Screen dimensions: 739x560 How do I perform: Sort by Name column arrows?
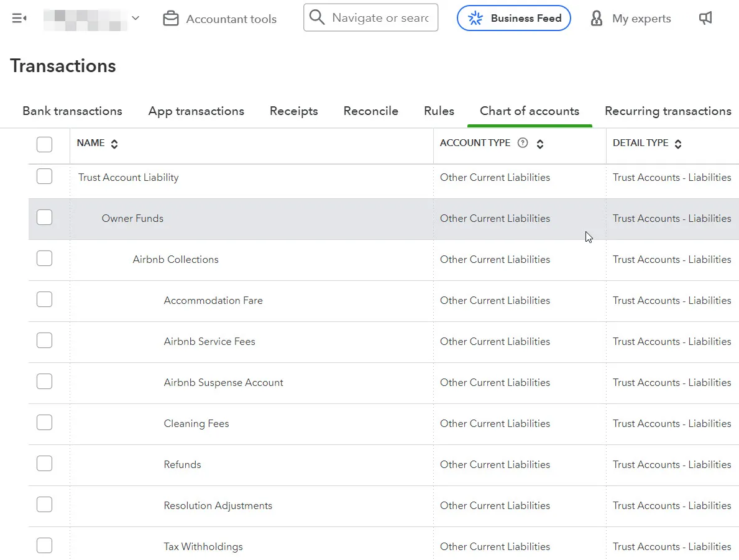pyautogui.click(x=114, y=144)
